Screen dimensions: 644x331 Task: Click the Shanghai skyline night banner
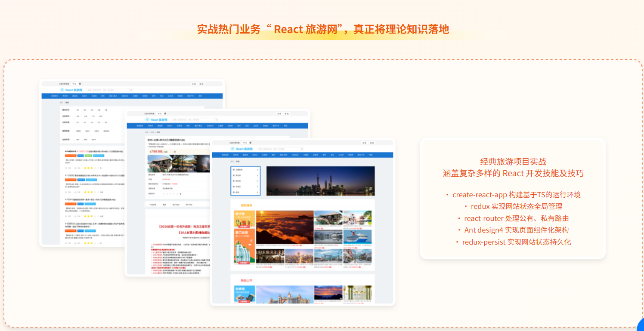[320, 181]
